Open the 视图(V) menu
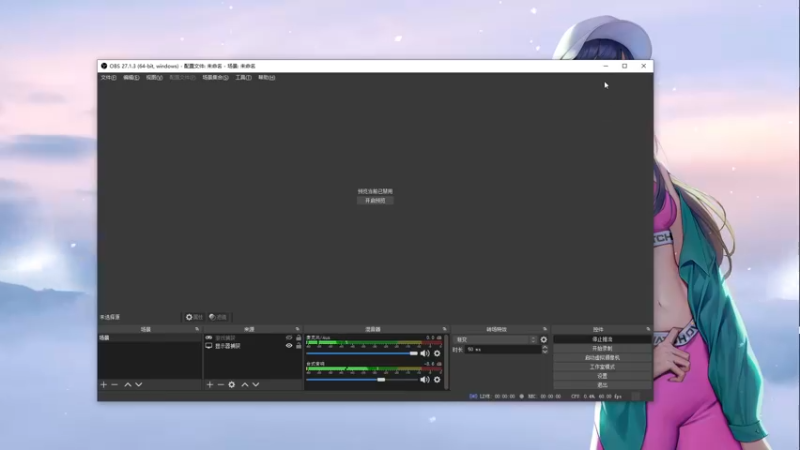 pyautogui.click(x=154, y=78)
